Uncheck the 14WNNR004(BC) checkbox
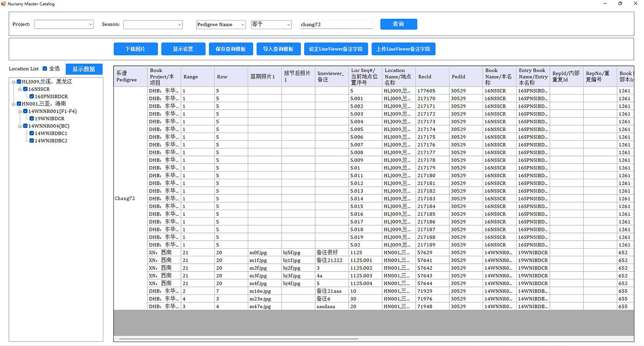This screenshot has width=644, height=346. point(25,126)
